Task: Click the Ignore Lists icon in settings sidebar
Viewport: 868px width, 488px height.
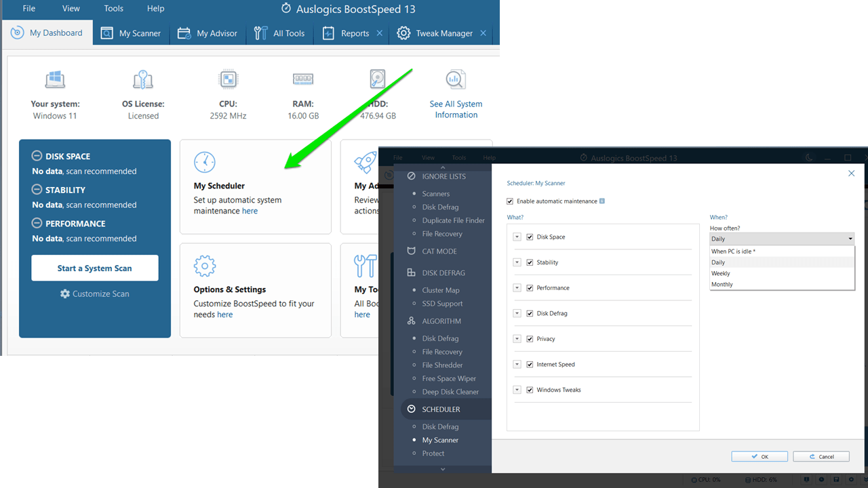Action: [x=411, y=176]
